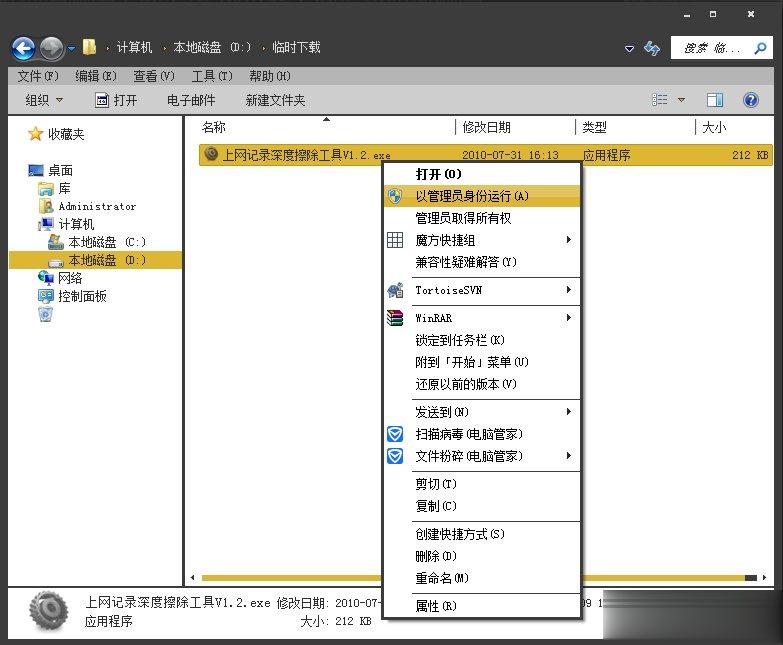Click the 新建文件夹 button
The image size is (783, 645).
pyautogui.click(x=275, y=100)
